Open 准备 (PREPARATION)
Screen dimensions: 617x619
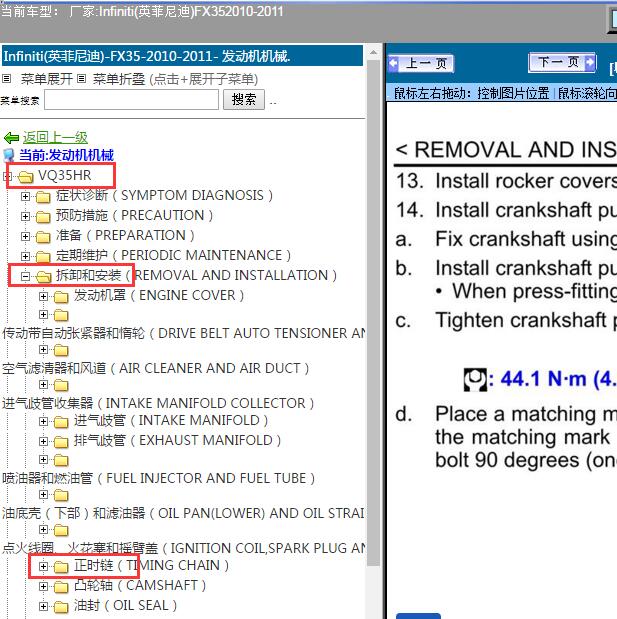[x=125, y=235]
